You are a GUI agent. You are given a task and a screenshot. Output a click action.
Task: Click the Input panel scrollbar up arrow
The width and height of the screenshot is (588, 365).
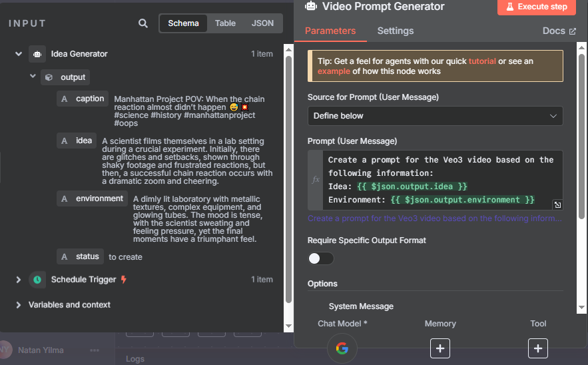click(x=288, y=49)
